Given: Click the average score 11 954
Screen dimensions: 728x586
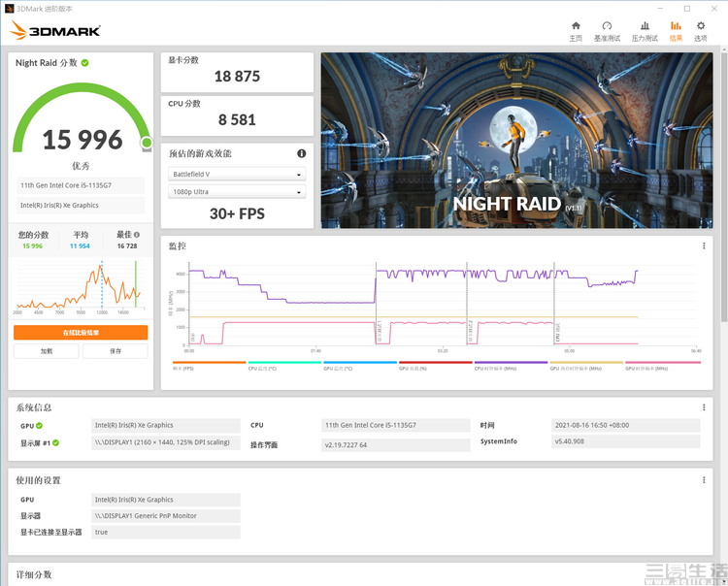Looking at the screenshot, I should click(x=80, y=245).
